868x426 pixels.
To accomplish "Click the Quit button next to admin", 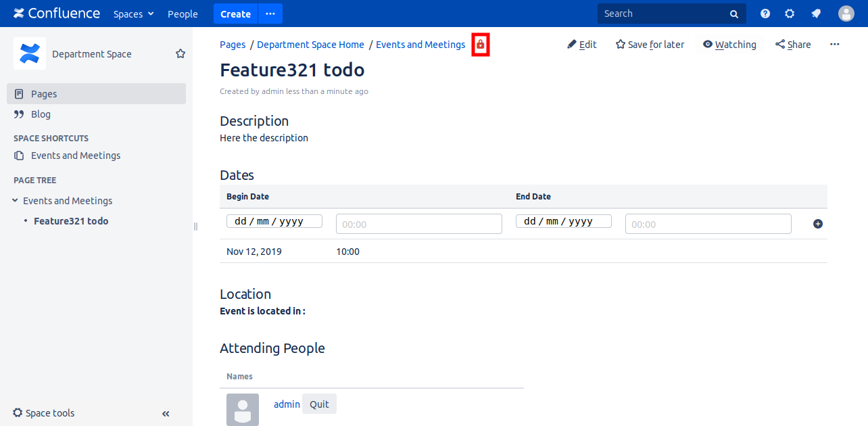I will 319,404.
